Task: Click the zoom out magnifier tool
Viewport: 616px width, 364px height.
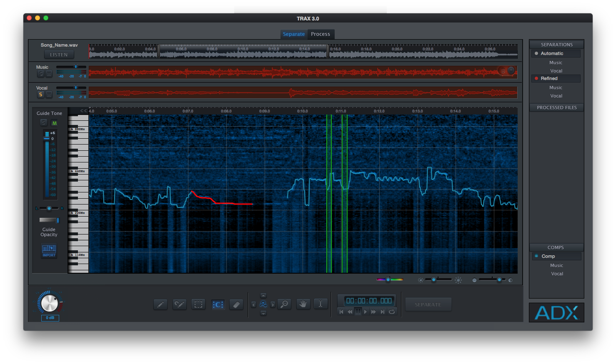Action: coord(285,304)
